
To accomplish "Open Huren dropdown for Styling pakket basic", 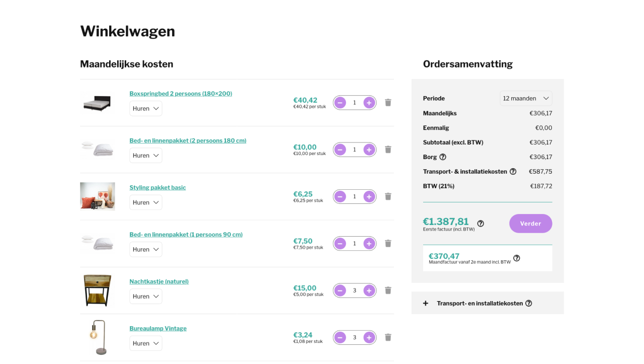I will coord(146,202).
